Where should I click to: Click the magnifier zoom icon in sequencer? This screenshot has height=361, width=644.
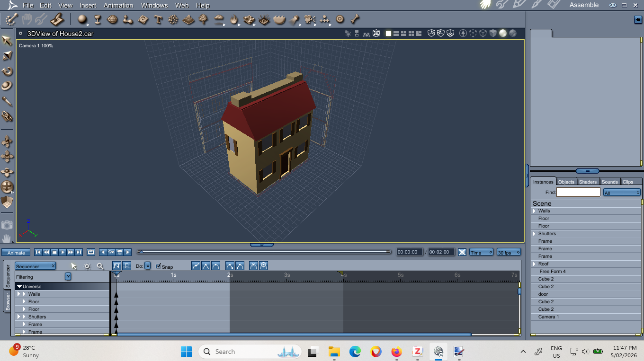coord(100,266)
